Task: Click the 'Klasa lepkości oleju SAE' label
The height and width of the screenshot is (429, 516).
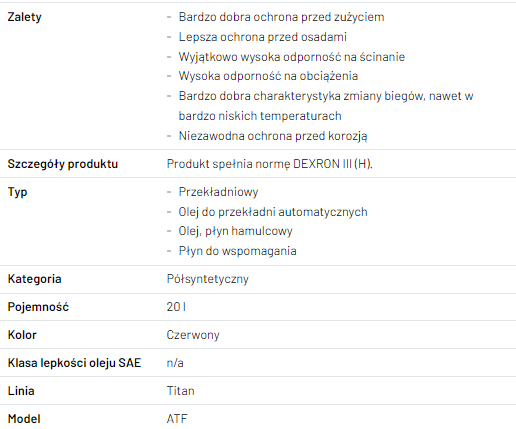Action: coord(74,363)
